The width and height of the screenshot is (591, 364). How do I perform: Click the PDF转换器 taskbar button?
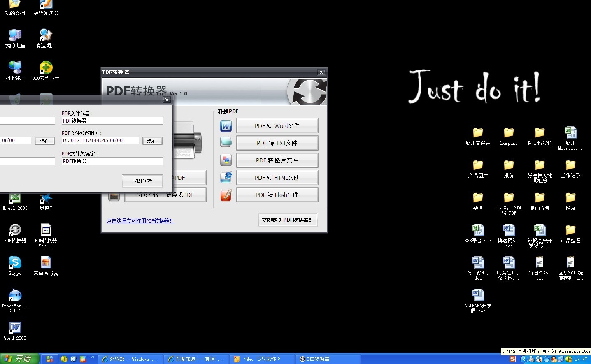328,359
